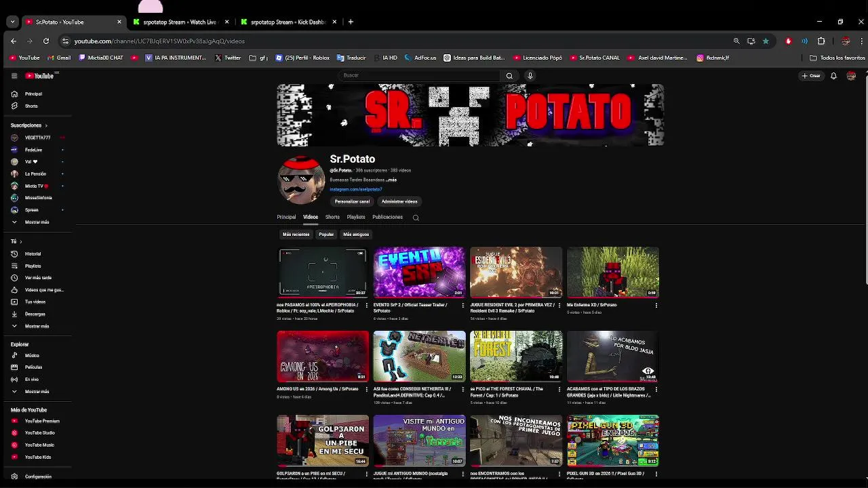868x488 pixels.
Task: Open the instagram.com/sxrlpotato7 link
Action: click(x=356, y=189)
